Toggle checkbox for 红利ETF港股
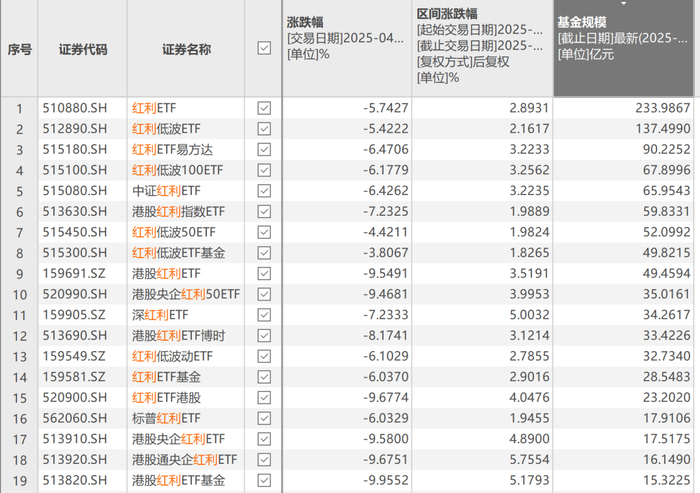700x493 pixels. click(x=264, y=397)
